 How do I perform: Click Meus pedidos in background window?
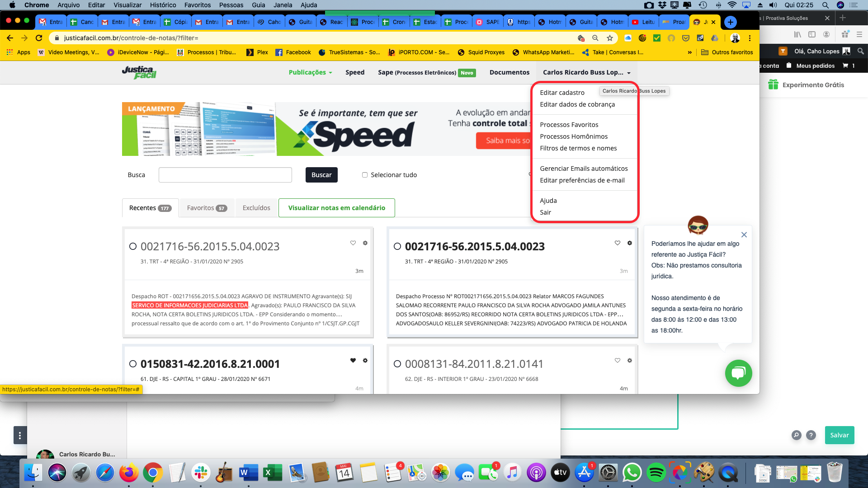coord(810,66)
